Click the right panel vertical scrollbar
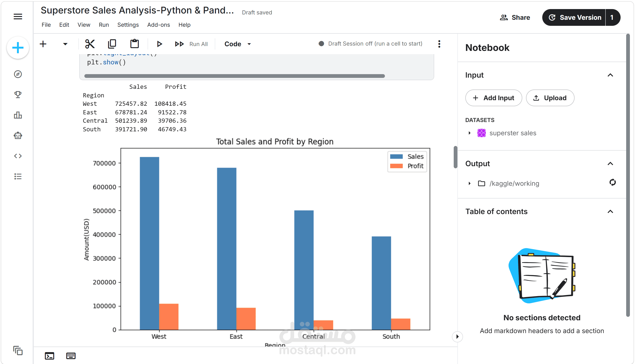Image resolution: width=635 pixels, height=364 pixels. (x=628, y=175)
